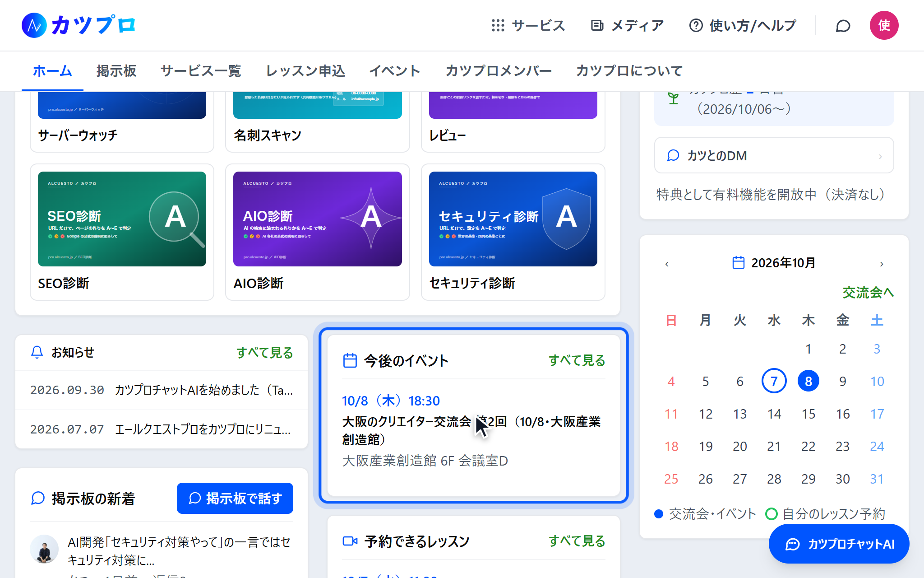This screenshot has width=924, height=578.
Task: Open セキュリティ診断 service card
Action: tap(513, 232)
